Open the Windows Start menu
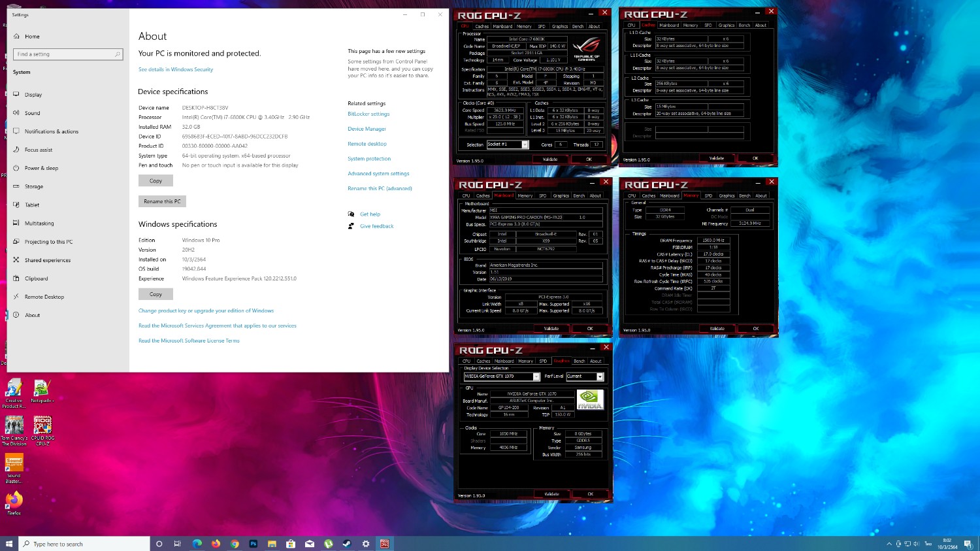The image size is (980, 551). (9, 544)
